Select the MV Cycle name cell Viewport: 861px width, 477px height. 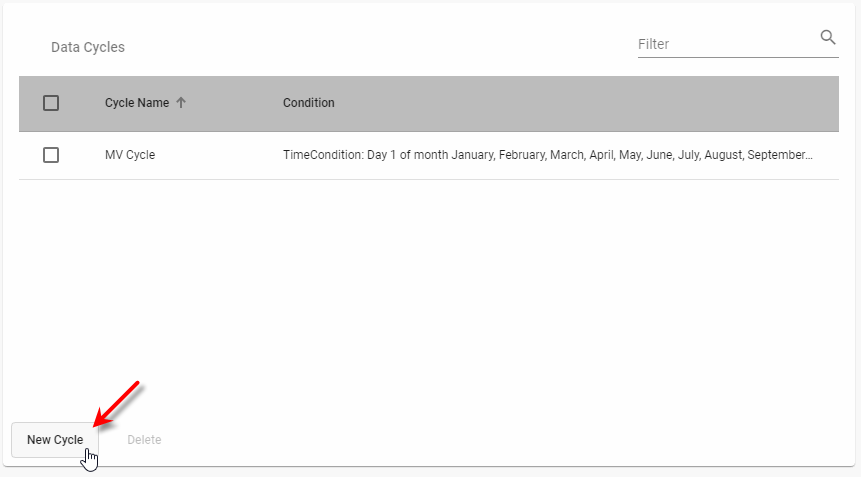pos(130,155)
